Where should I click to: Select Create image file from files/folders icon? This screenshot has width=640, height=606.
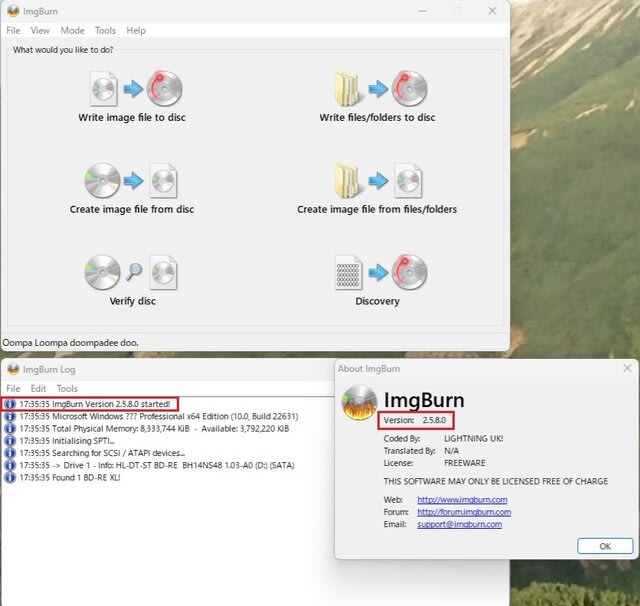click(x=378, y=180)
